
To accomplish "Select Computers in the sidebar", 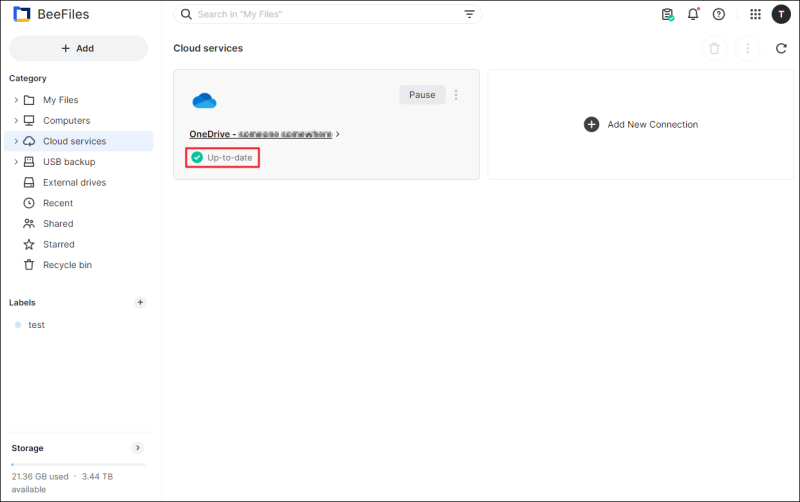I will [66, 120].
